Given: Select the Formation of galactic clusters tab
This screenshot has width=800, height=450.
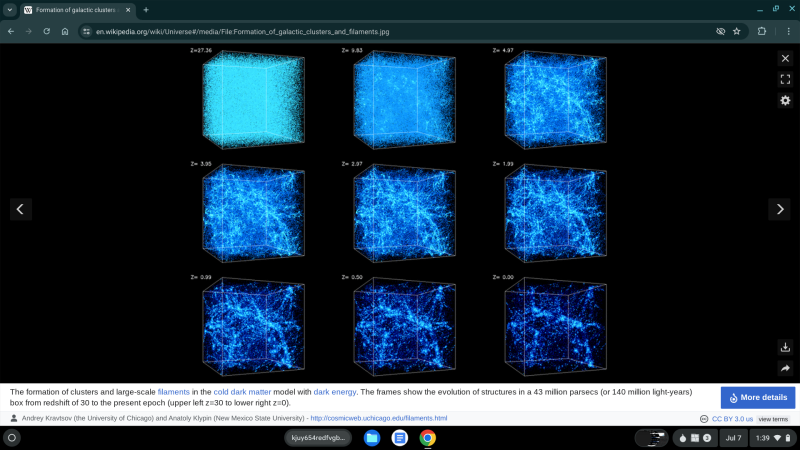Looking at the screenshot, I should pos(75,10).
